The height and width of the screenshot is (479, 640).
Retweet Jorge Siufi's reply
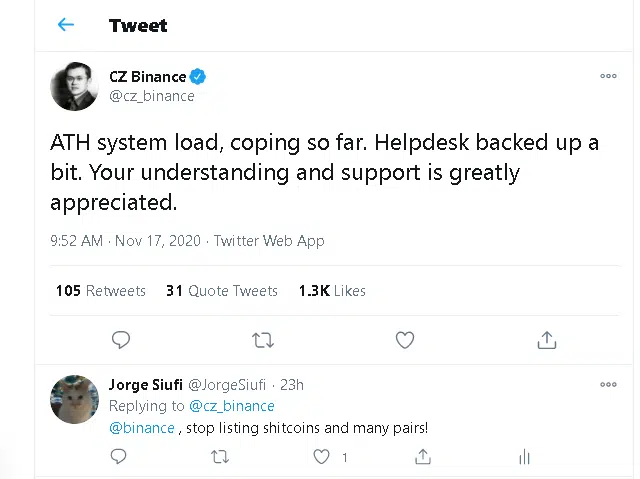point(220,457)
